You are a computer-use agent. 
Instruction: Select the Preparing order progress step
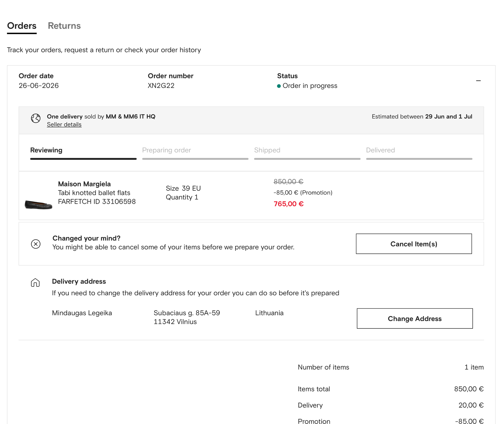tap(195, 153)
